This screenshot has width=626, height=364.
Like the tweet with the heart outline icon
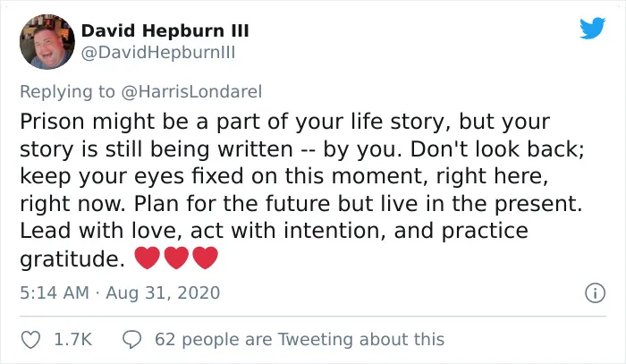click(x=30, y=340)
